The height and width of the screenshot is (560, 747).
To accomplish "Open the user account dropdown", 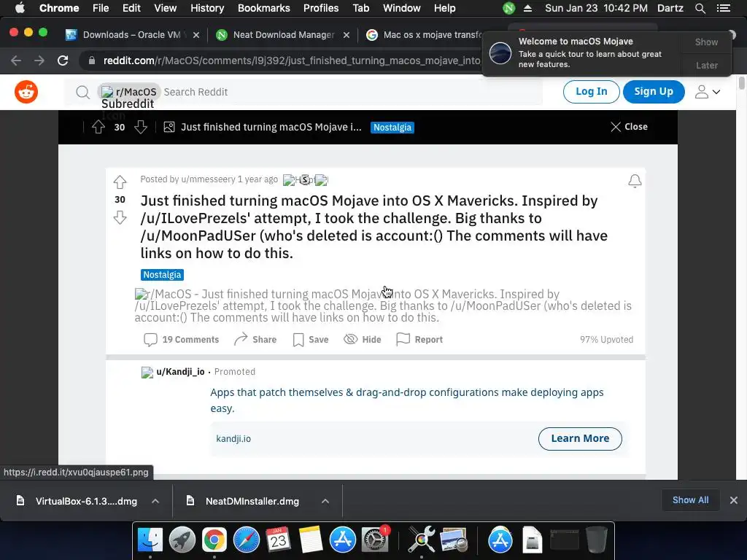I will click(x=708, y=92).
